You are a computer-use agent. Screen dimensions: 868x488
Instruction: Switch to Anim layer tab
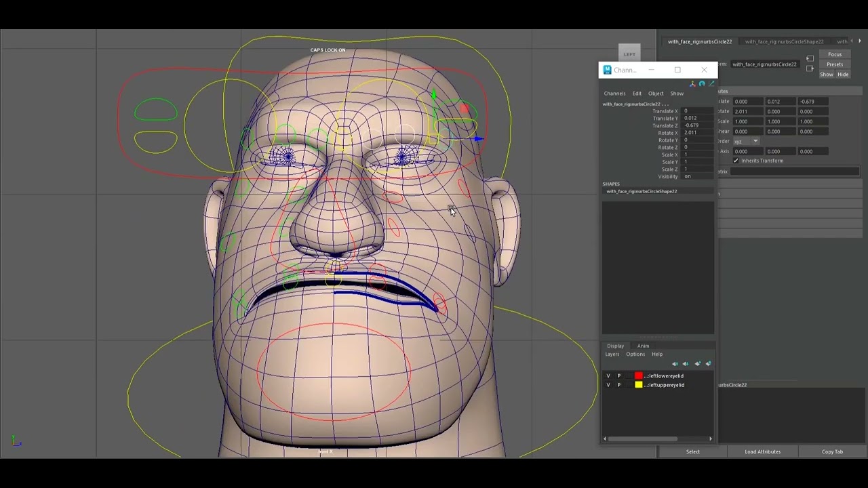pos(643,346)
